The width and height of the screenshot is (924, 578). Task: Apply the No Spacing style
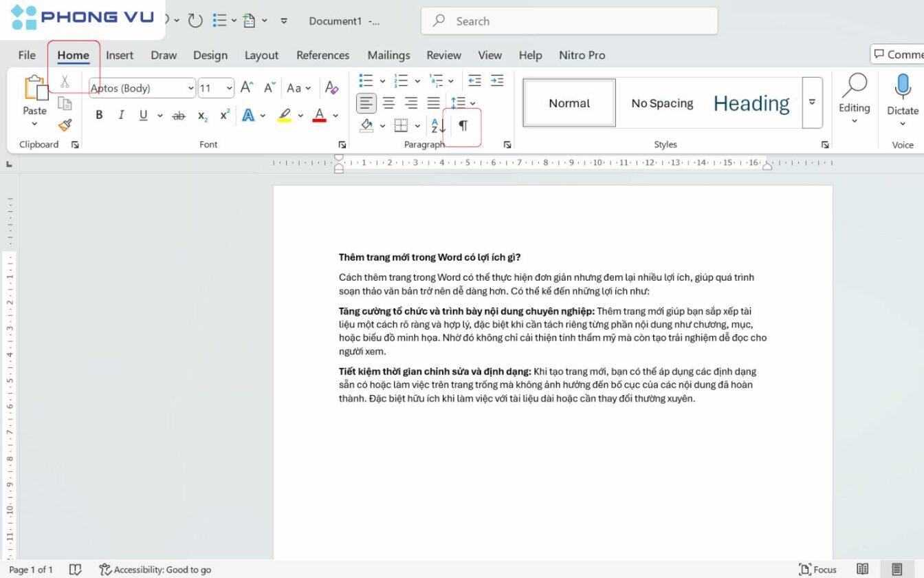click(662, 103)
